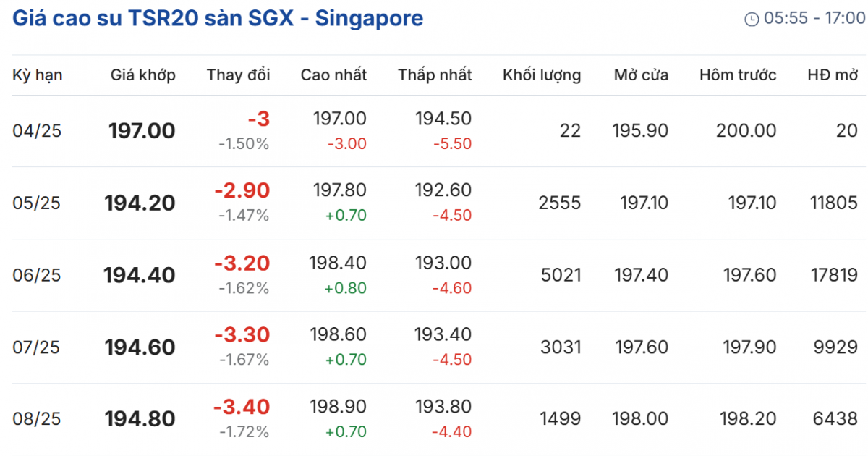868x456 pixels.
Task: Click the Khối lượng column header
Action: coord(542,75)
